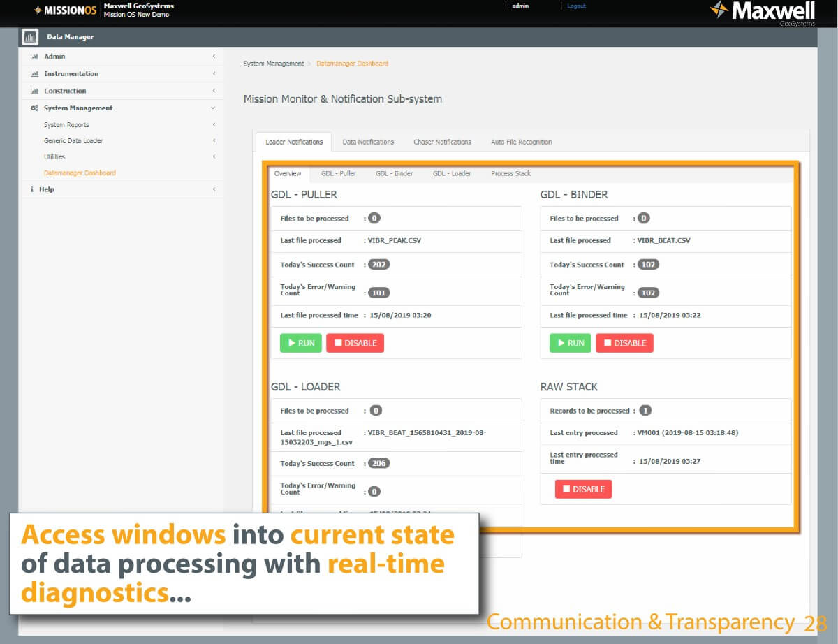Click Puller error count badge 101
Screen dimensions: 838x644
pyautogui.click(x=379, y=293)
